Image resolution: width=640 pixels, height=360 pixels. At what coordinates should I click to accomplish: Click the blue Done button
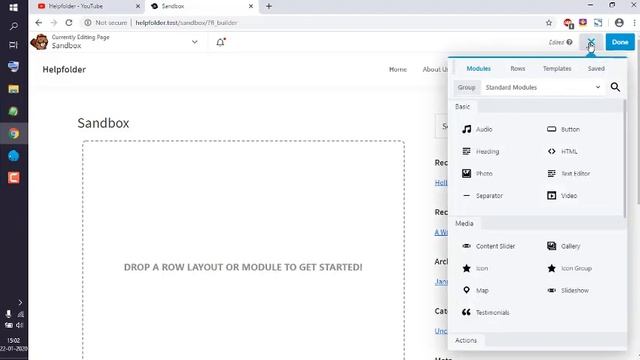coord(620,42)
